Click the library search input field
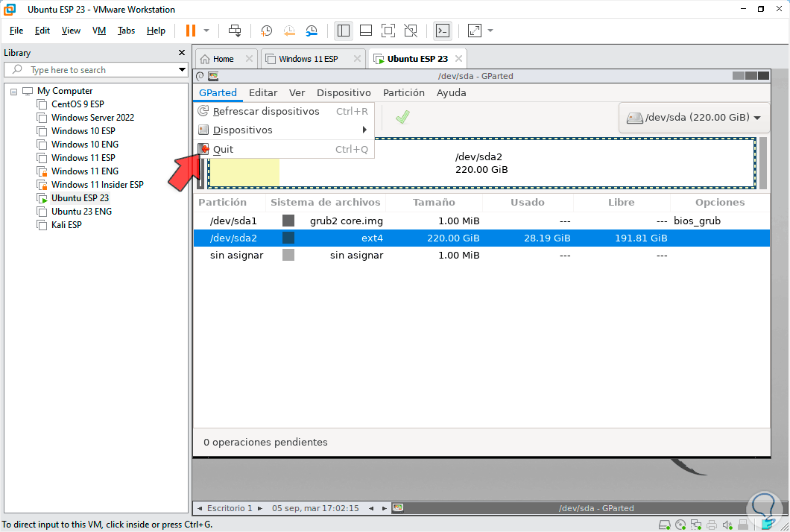 pyautogui.click(x=95, y=70)
